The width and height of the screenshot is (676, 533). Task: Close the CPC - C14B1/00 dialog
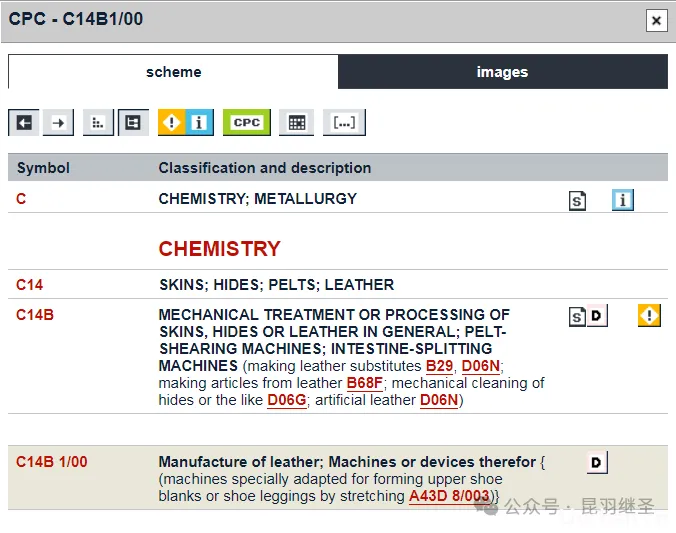coord(656,20)
